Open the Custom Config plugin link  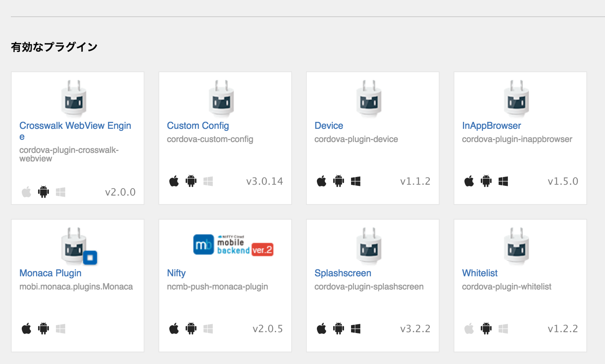pos(198,125)
